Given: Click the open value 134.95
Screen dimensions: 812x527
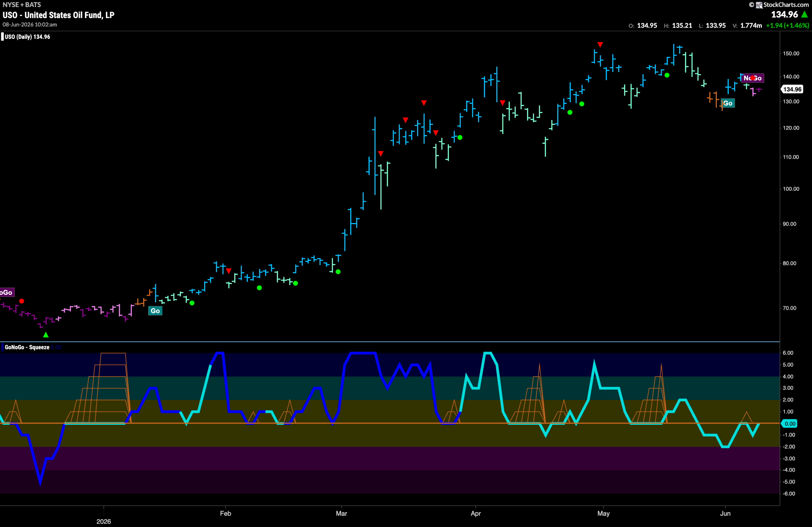Looking at the screenshot, I should point(647,26).
